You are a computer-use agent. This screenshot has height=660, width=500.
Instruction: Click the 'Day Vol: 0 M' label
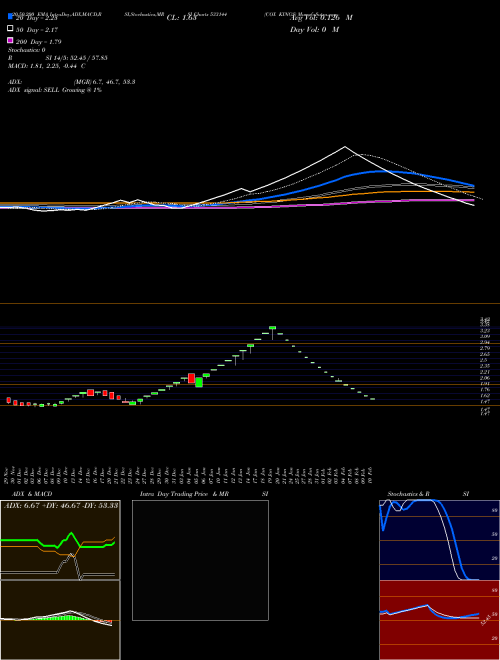point(314,30)
